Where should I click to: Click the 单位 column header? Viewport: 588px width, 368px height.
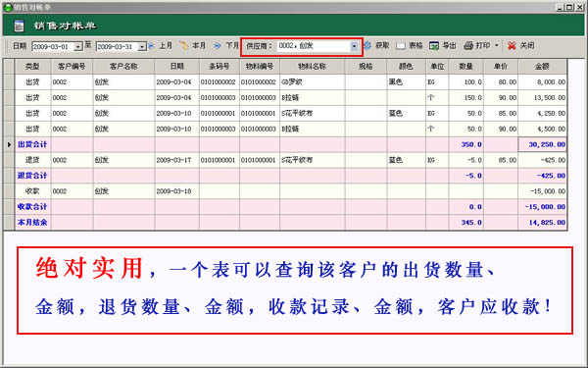point(437,67)
